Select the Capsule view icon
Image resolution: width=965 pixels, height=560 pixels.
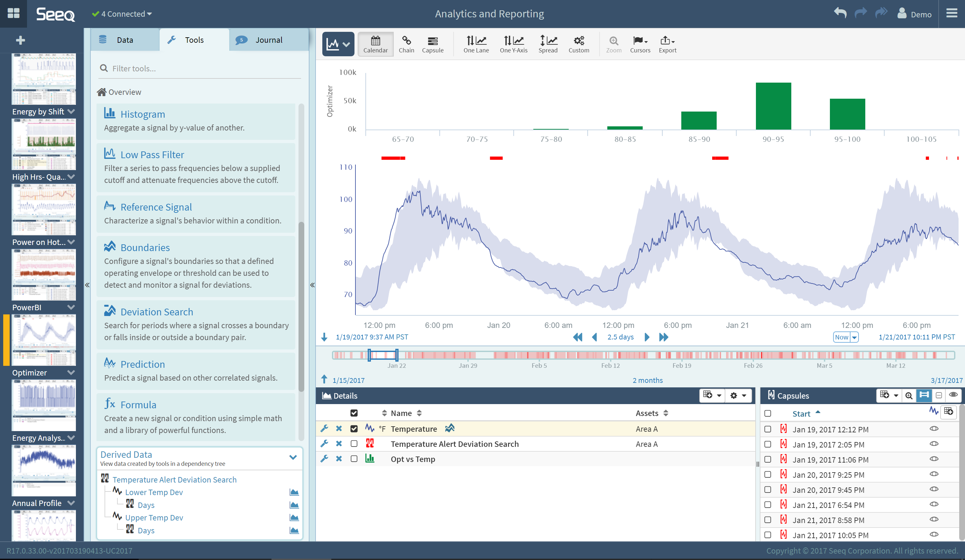tap(432, 44)
